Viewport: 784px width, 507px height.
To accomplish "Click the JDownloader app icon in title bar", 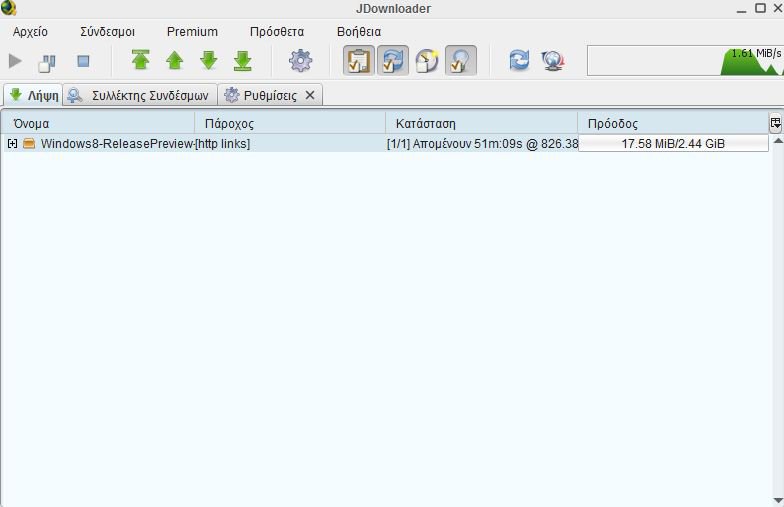I will [x=8, y=8].
